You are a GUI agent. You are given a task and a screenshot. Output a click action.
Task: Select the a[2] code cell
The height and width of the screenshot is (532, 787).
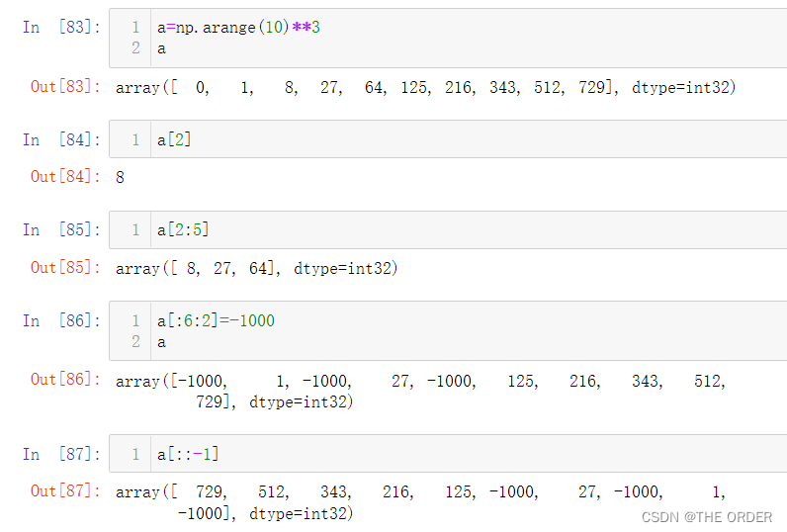coord(448,139)
